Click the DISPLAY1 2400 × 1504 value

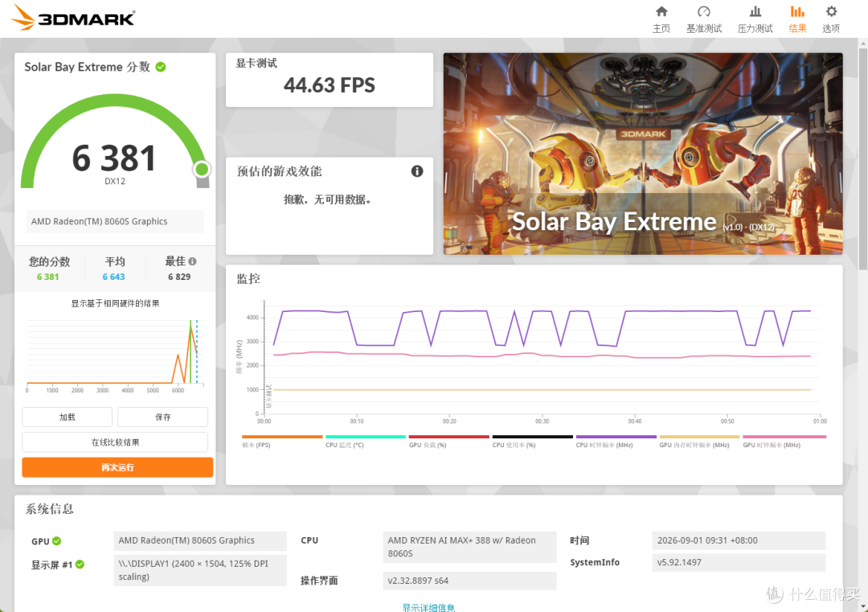(x=200, y=570)
